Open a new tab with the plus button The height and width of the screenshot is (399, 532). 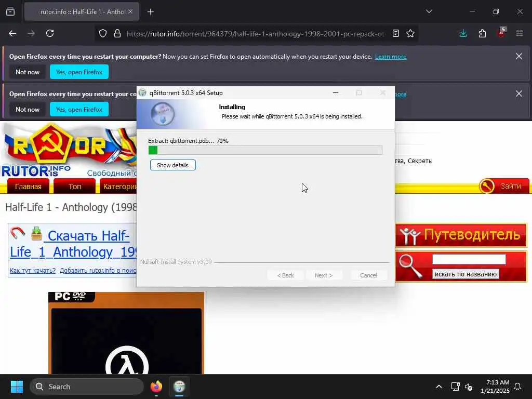coord(150,12)
